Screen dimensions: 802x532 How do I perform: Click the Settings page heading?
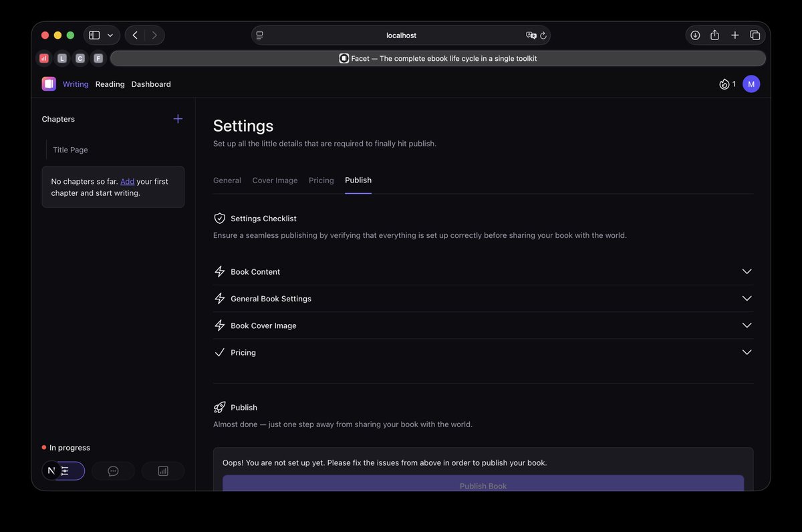[x=243, y=126]
